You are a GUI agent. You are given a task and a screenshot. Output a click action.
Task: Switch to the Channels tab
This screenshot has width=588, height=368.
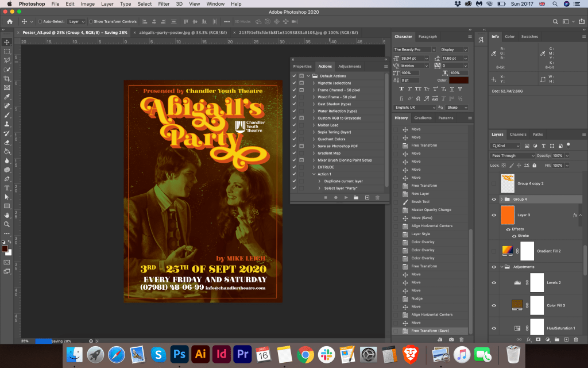point(518,135)
